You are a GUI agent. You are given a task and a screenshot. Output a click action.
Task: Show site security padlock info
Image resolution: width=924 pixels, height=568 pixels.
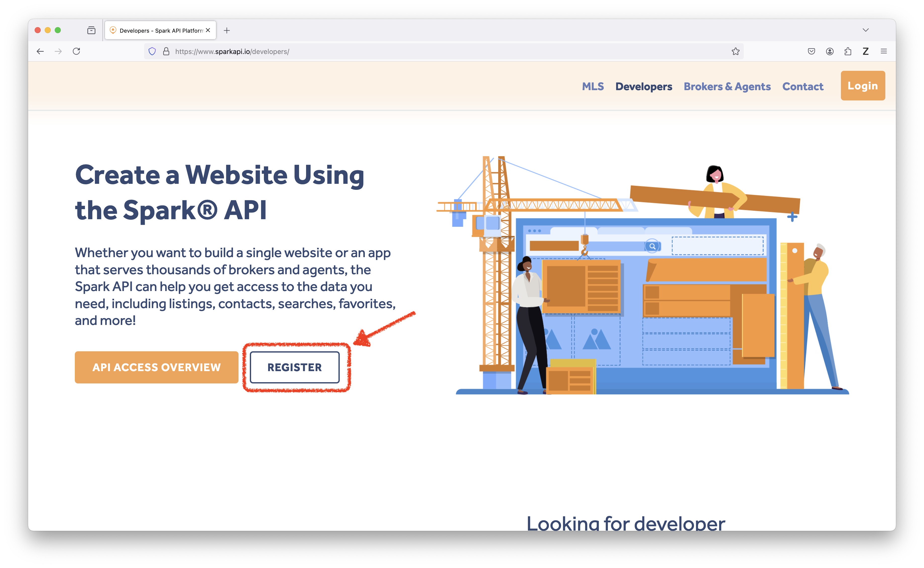(x=166, y=51)
